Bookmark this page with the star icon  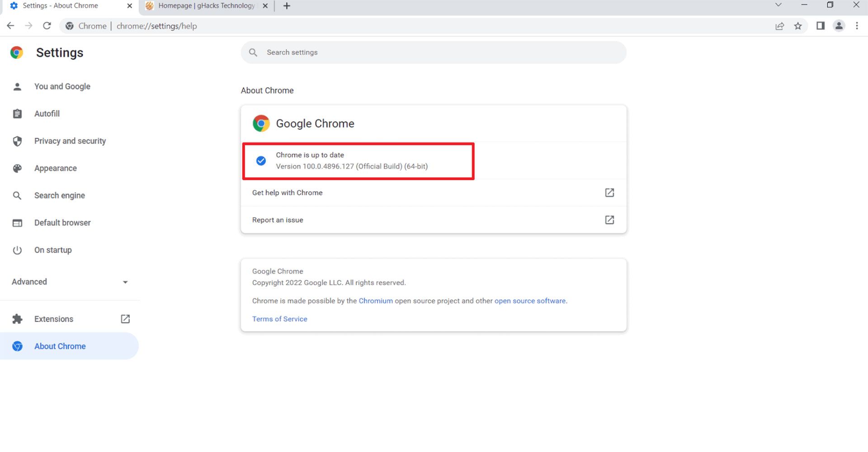[x=798, y=26]
